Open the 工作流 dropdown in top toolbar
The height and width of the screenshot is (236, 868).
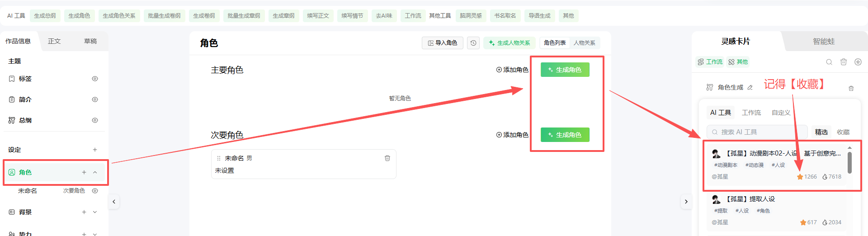[x=413, y=16]
